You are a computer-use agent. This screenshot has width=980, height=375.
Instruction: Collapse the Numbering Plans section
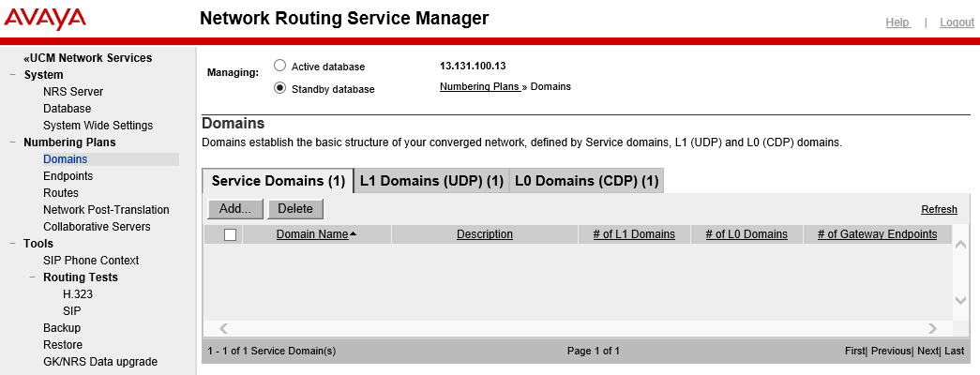pos(13,142)
